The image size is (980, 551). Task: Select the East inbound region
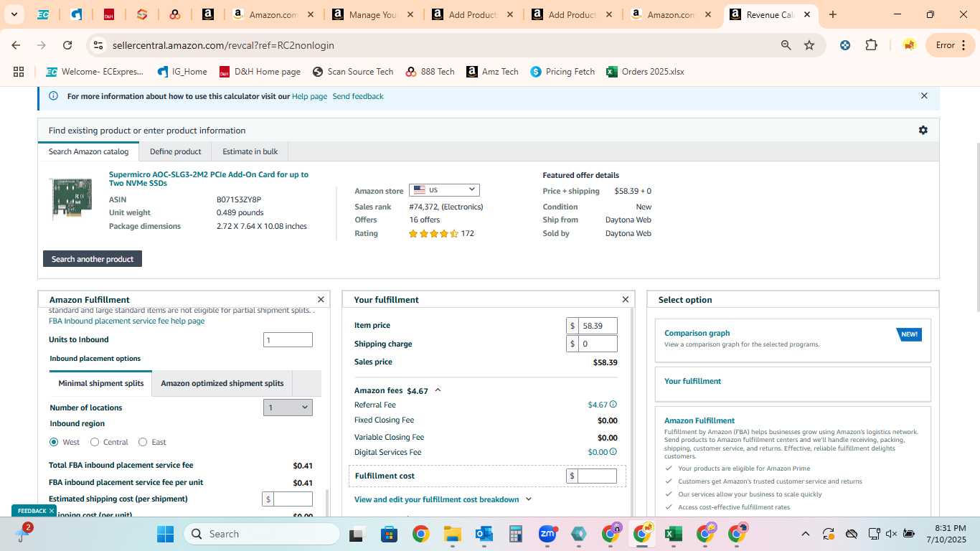pos(143,442)
